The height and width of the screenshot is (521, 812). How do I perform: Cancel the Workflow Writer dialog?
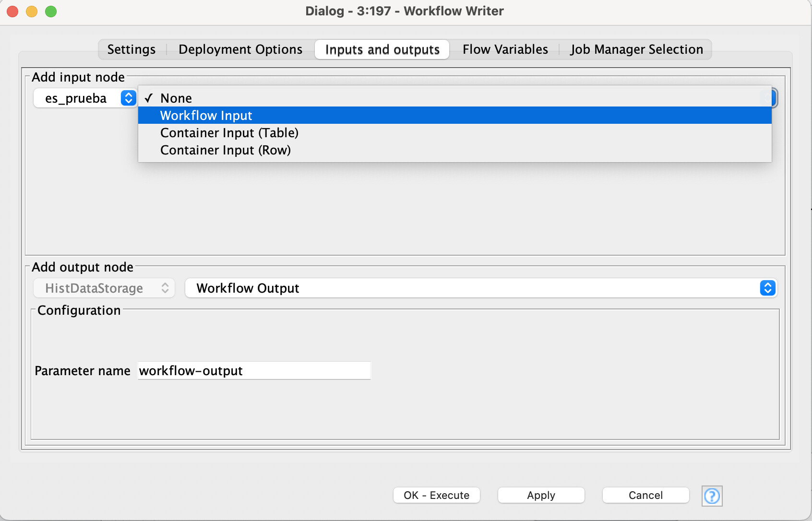click(645, 496)
